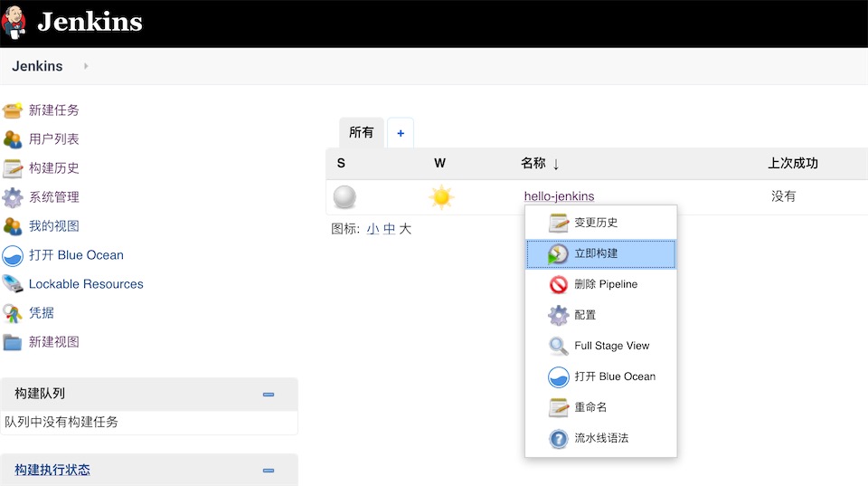
Task: Select 流水线语法 in context menu
Action: (x=600, y=438)
